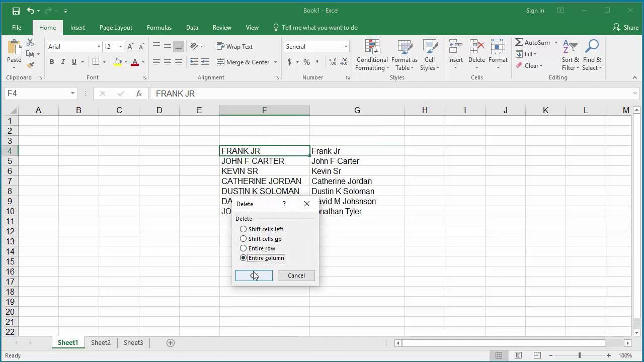Select the Shift cells up option
The image size is (644, 362).
(261, 239)
